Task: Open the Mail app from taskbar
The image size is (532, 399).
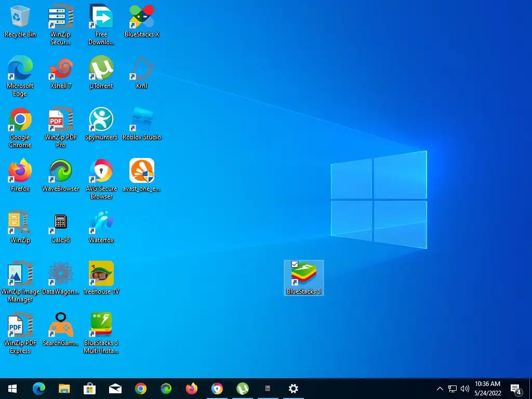Action: point(115,389)
